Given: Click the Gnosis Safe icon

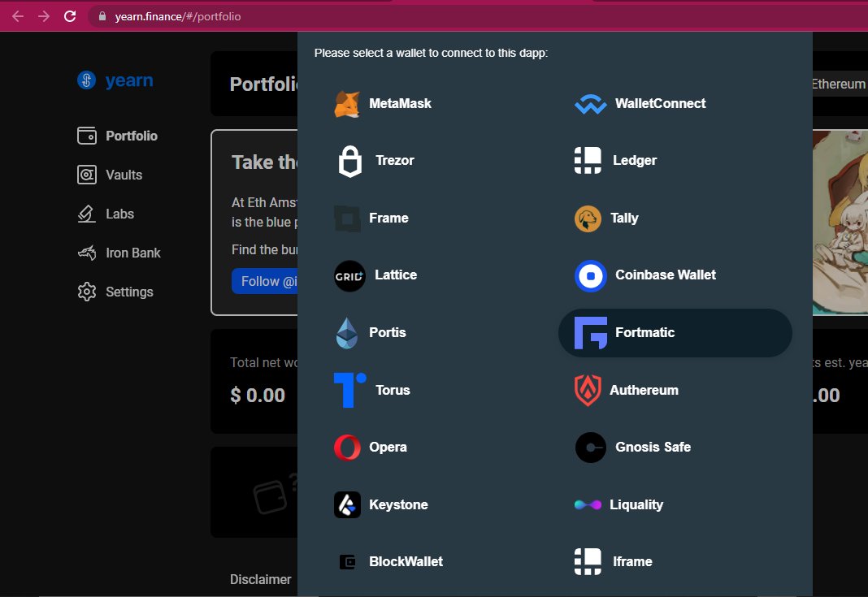Looking at the screenshot, I should click(591, 448).
